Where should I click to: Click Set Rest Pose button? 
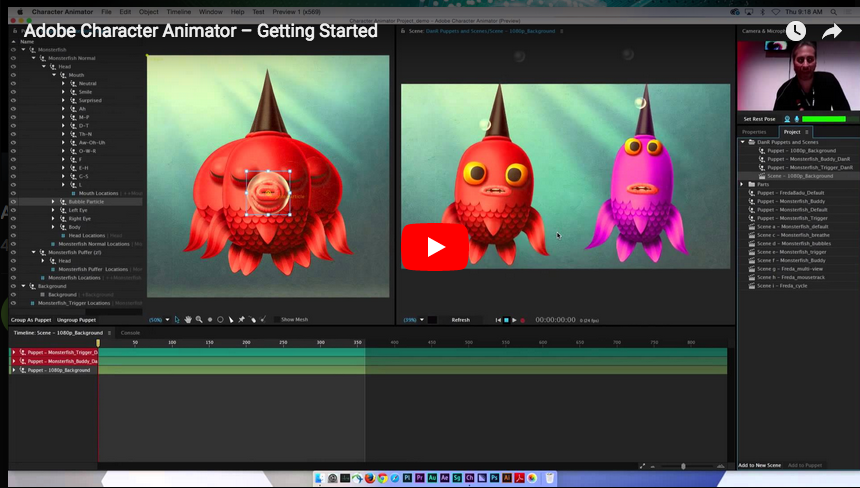pyautogui.click(x=759, y=119)
